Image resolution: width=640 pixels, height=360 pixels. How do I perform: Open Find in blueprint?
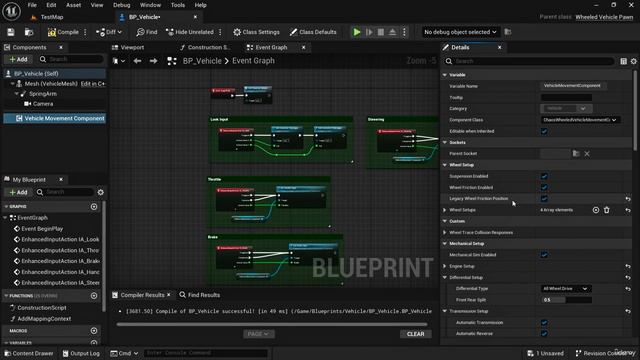[x=147, y=32]
